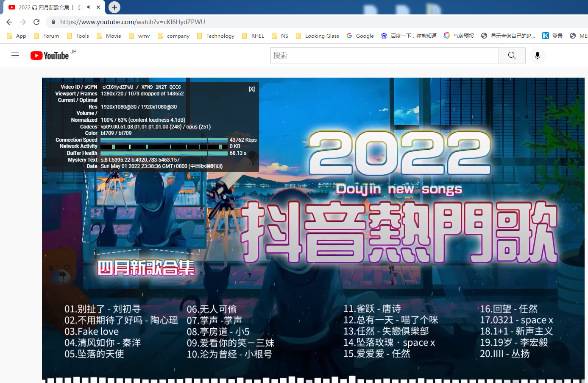The image size is (588, 383).
Task: Go forward to the next page
Action: (23, 22)
